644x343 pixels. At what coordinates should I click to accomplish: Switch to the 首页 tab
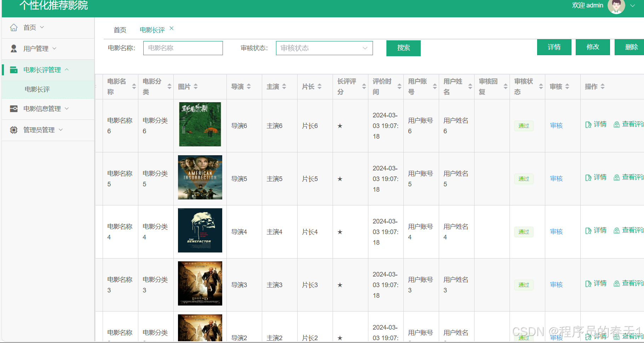pos(120,30)
